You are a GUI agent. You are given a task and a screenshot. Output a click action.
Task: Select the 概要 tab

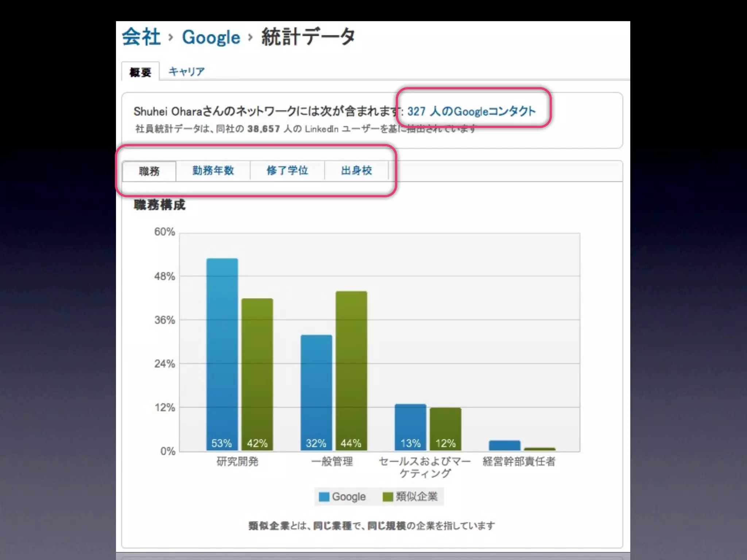(140, 72)
